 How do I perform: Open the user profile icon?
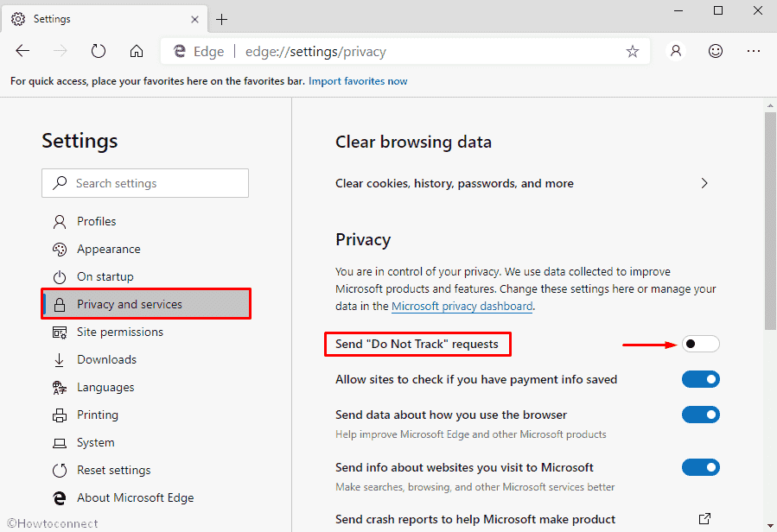pyautogui.click(x=676, y=51)
